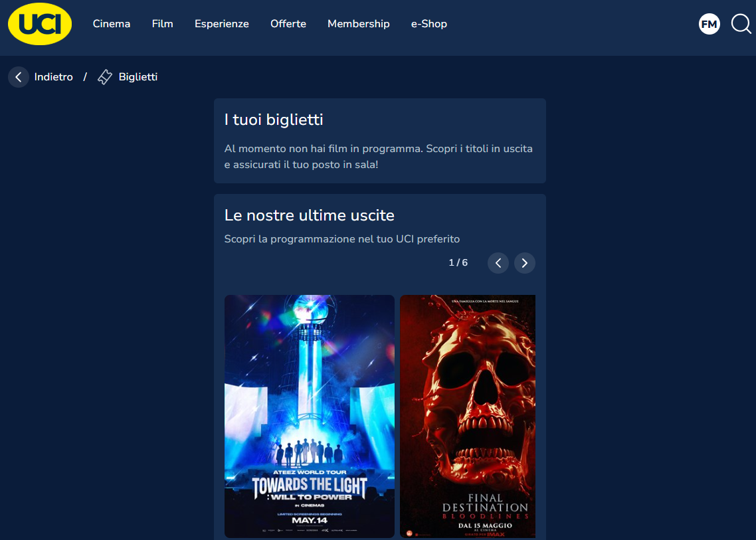Open the FM account avatar
Viewport: 756px width, 540px height.
point(709,24)
